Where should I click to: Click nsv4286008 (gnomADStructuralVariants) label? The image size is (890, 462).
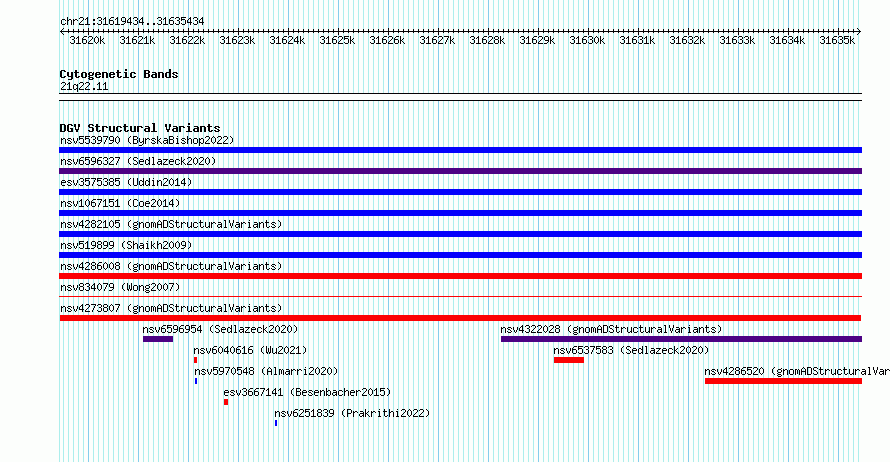point(171,266)
